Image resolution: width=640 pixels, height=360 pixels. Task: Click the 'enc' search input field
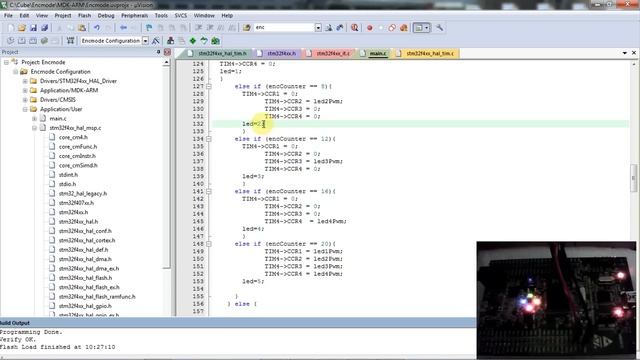(x=284, y=28)
